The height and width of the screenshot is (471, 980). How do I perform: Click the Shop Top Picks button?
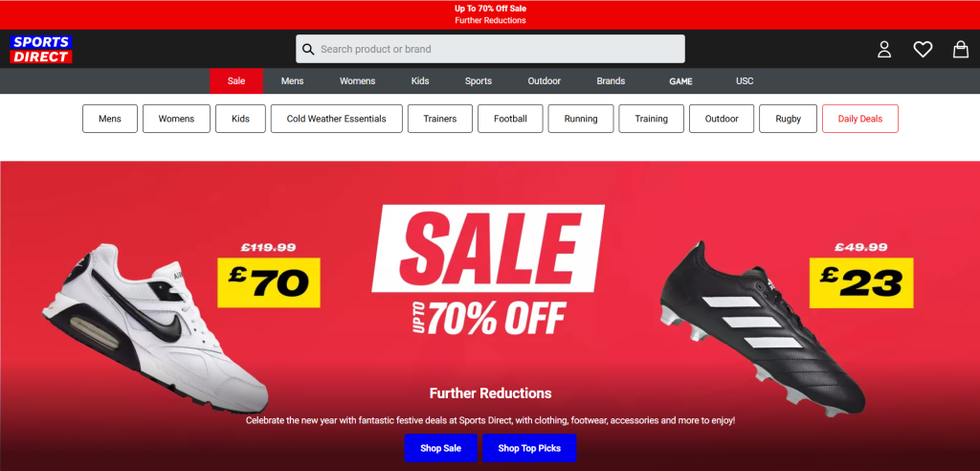[529, 448]
